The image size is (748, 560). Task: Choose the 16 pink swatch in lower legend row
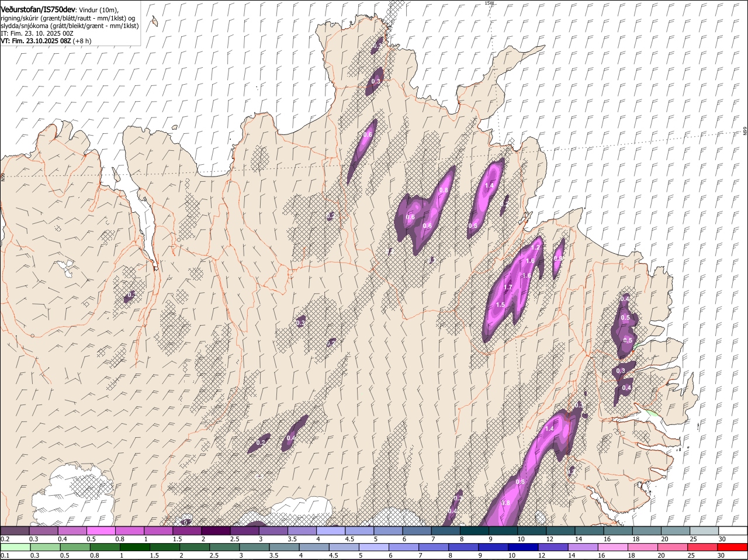[x=612, y=547]
